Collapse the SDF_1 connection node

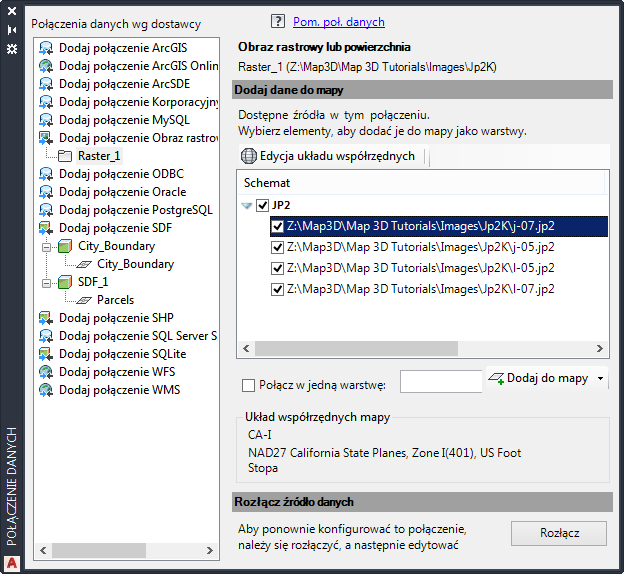47,283
